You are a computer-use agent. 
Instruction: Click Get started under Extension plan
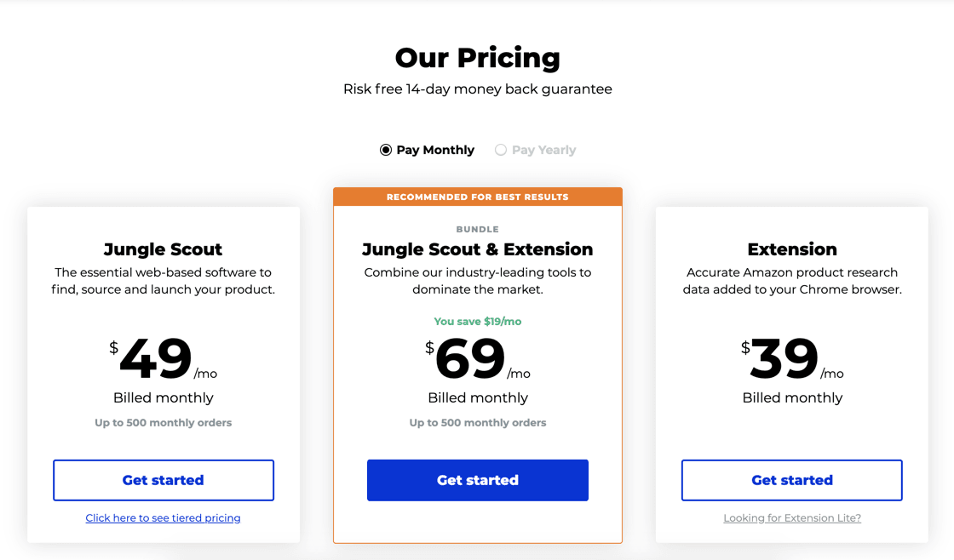coord(791,480)
